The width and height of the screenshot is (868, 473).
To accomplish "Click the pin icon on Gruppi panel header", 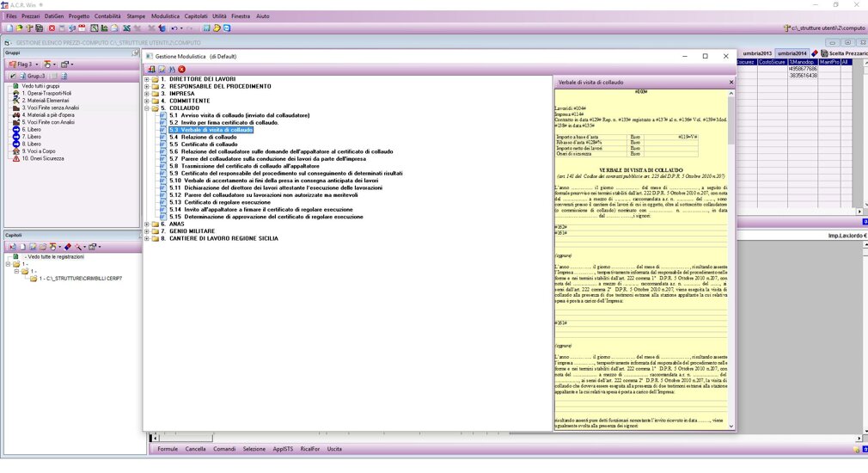I will pyautogui.click(x=135, y=53).
